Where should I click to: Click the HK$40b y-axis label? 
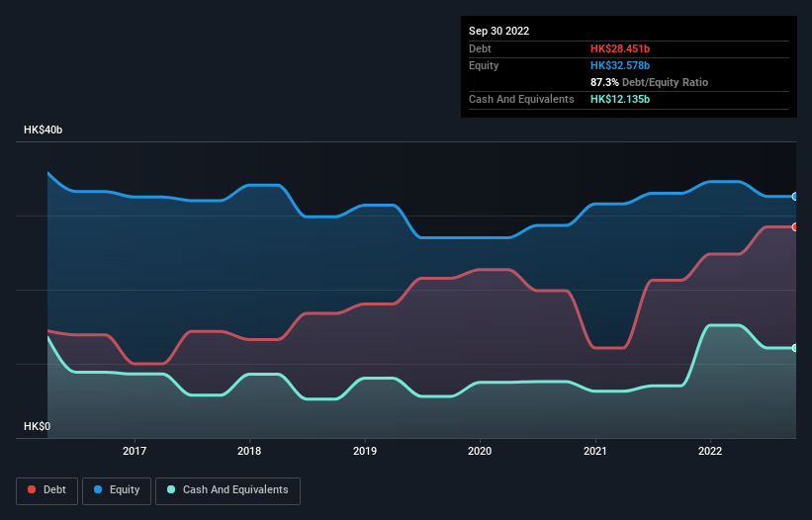[43, 130]
